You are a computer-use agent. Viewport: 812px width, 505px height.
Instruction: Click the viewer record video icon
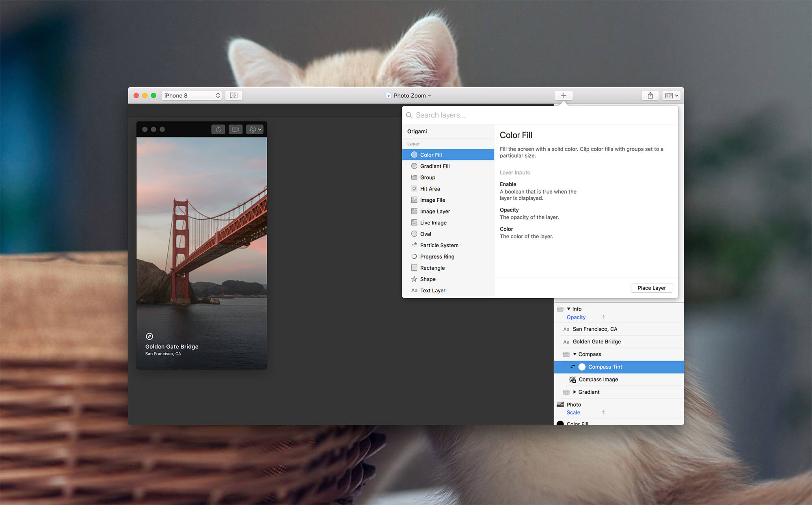tap(235, 129)
